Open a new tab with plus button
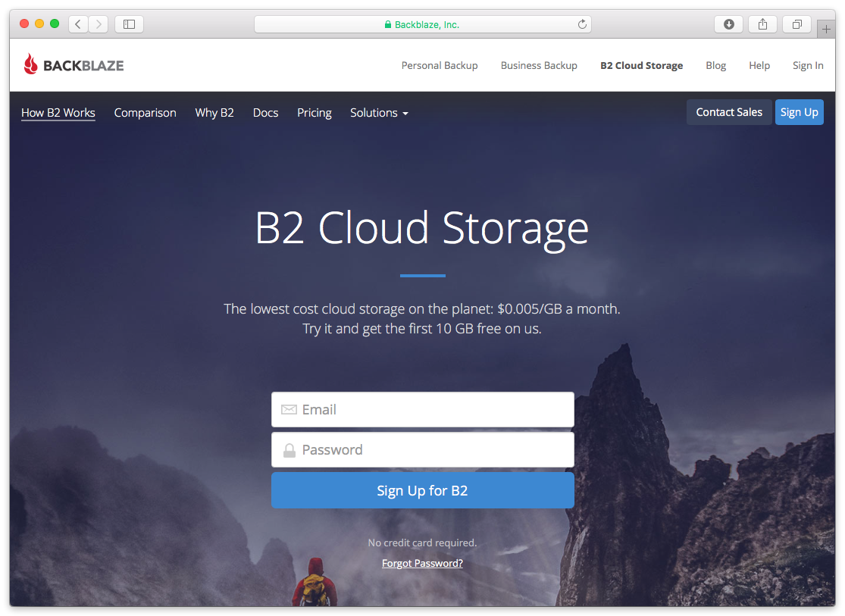This screenshot has height=616, width=845. tap(826, 29)
